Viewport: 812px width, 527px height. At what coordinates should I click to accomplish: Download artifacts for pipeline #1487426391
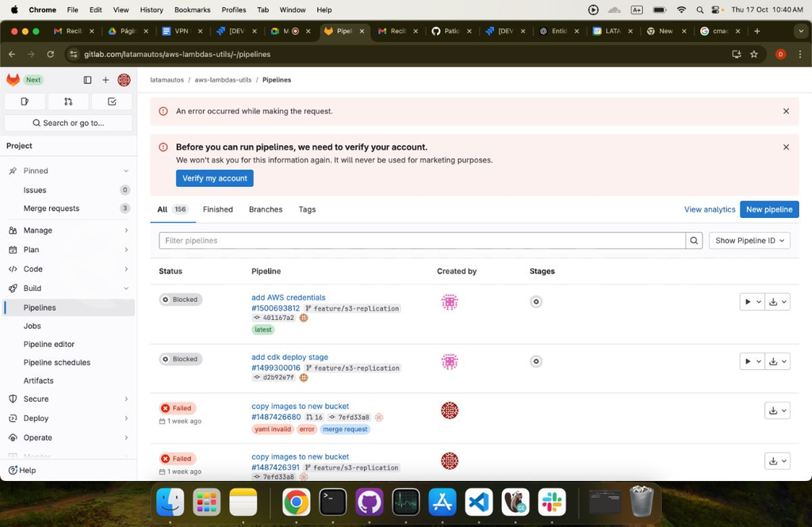[777, 460]
